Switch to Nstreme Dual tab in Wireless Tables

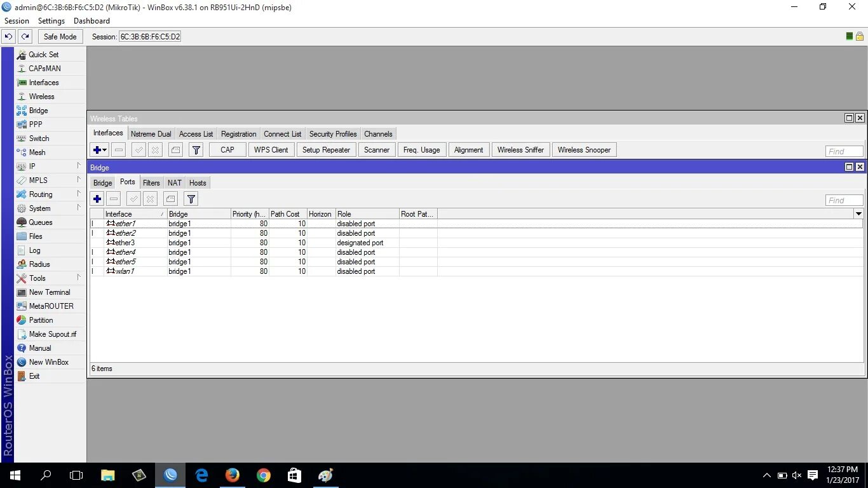point(151,134)
